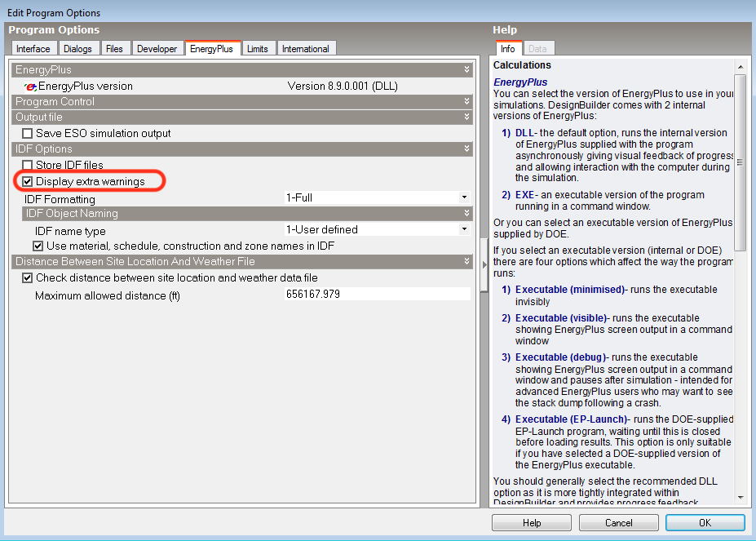The width and height of the screenshot is (756, 541).
Task: Open the IDF Formatting dropdown
Action: click(x=464, y=197)
